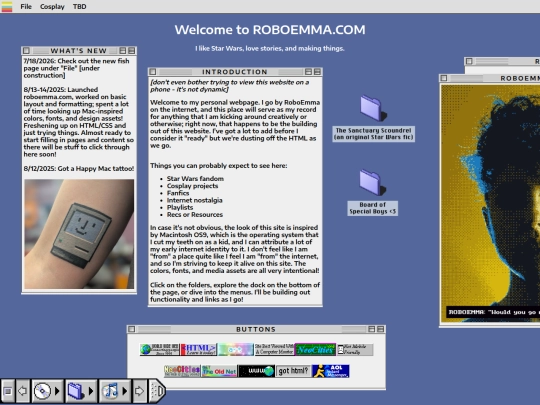Click the italic 'don't even bother' phone warning
The height and width of the screenshot is (405, 540).
(229, 86)
